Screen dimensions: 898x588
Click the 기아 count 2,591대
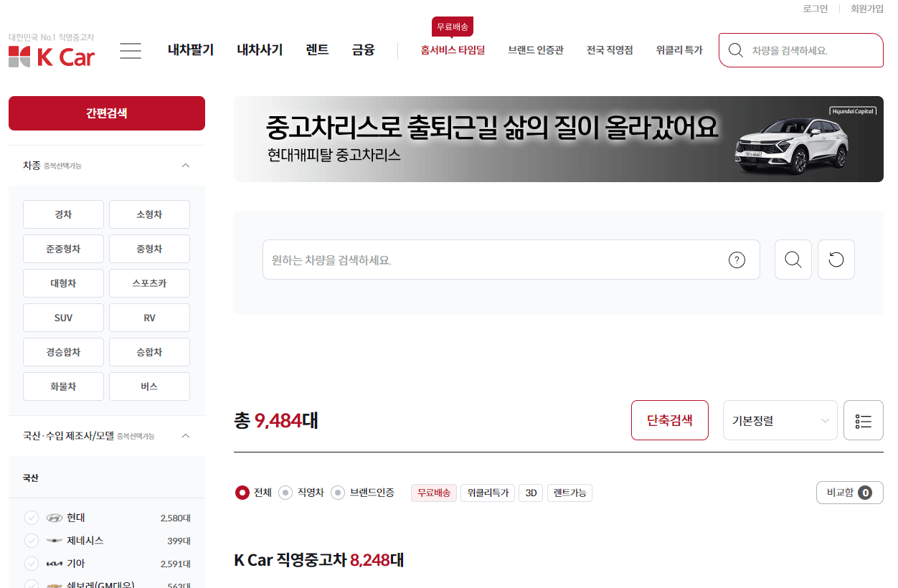(176, 564)
